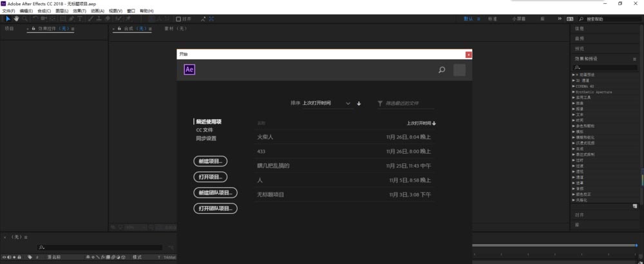644x264 pixels.
Task: Switch to the 标准 workspace tab
Action: (x=493, y=19)
